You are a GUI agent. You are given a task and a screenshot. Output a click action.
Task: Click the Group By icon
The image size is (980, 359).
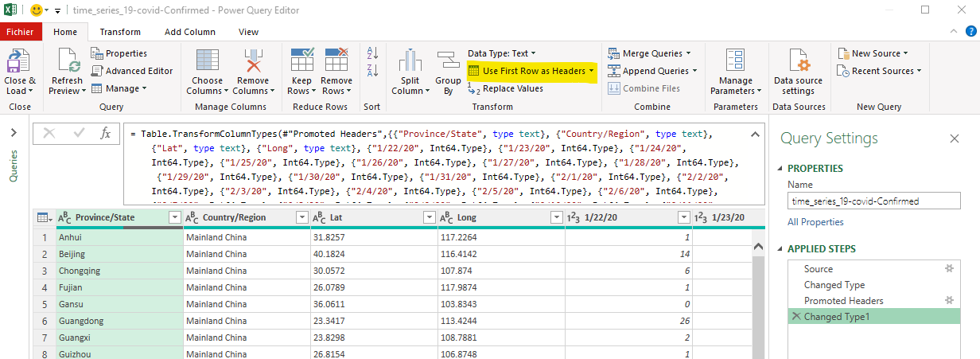click(448, 61)
